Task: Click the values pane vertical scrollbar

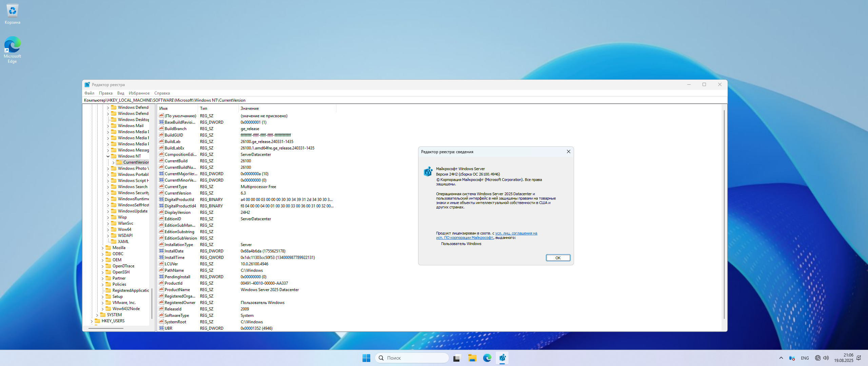Action: 724,214
